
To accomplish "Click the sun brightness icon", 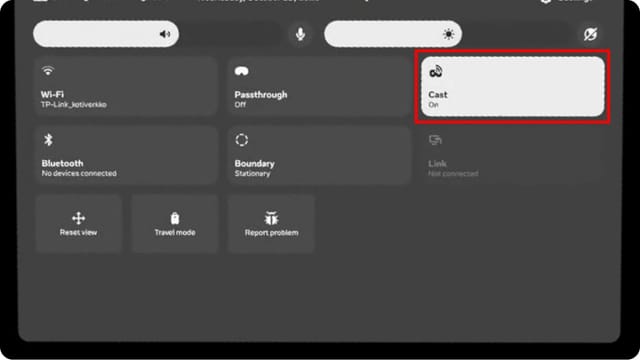I will [448, 34].
